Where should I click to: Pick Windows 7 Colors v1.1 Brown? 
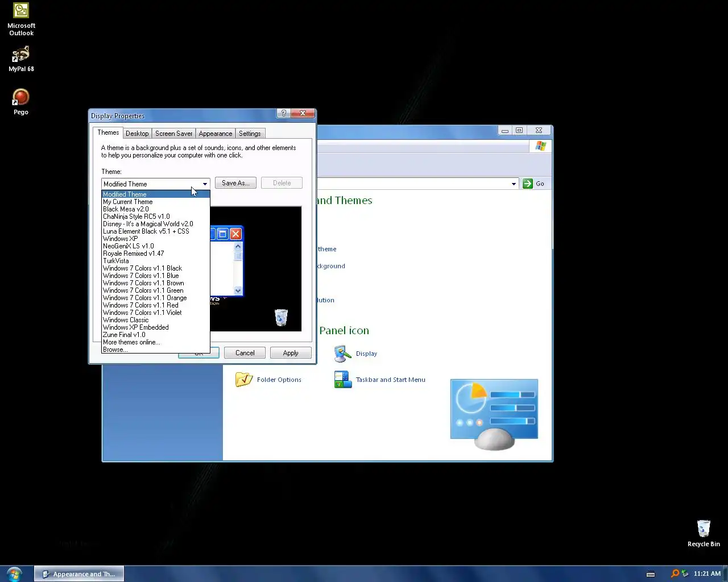(156, 283)
